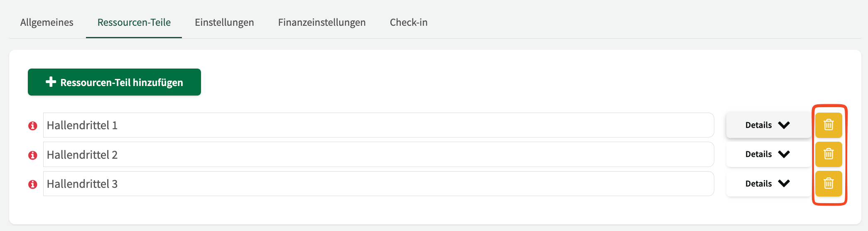The height and width of the screenshot is (231, 868).
Task: Click the chevron arrow in Hallendrittel 1's Details
Action: tap(784, 125)
